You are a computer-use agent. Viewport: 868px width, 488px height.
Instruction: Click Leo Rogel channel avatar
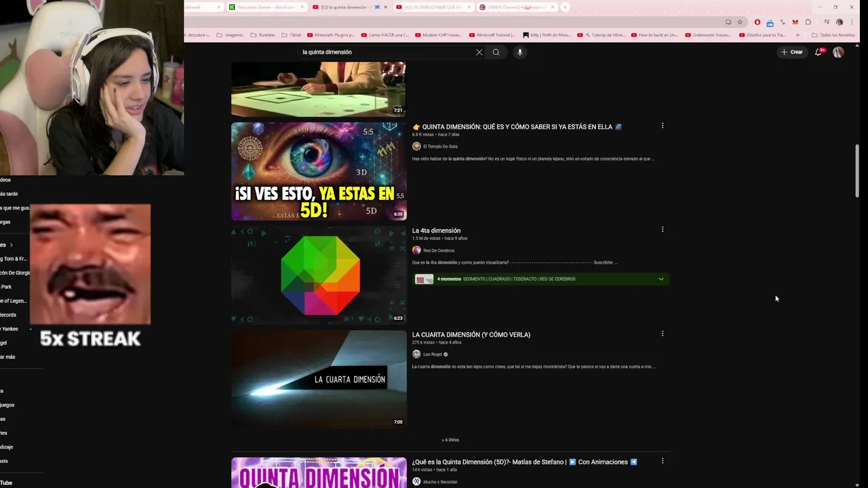[x=416, y=354]
